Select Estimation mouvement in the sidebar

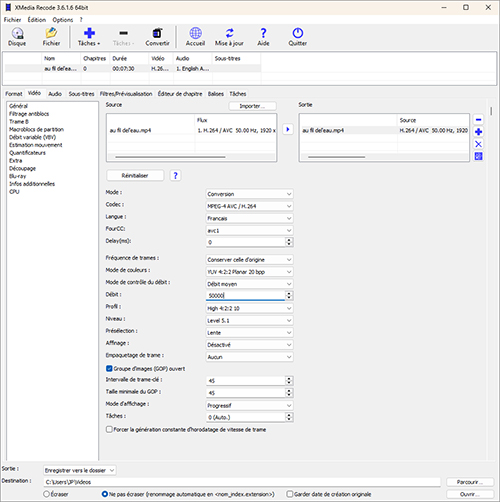click(x=36, y=145)
